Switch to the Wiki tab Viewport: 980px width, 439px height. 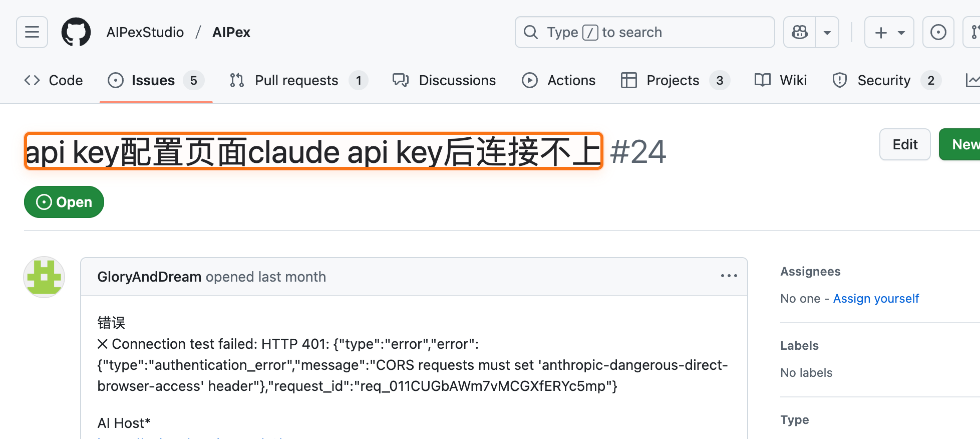pyautogui.click(x=781, y=80)
